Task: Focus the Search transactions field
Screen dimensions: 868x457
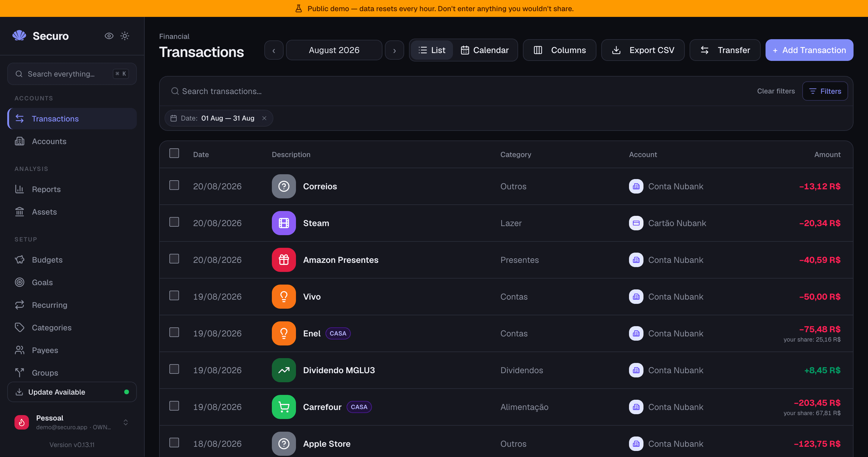Action: [458, 91]
